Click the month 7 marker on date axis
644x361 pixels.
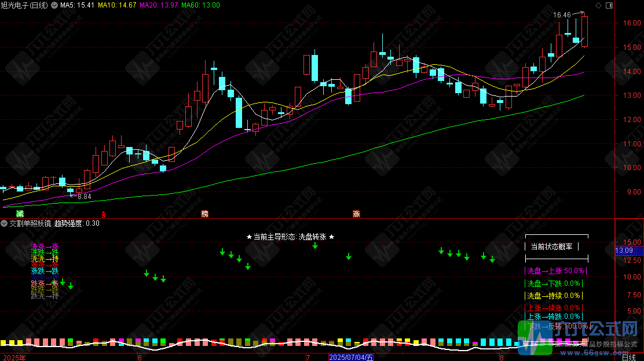308,358
